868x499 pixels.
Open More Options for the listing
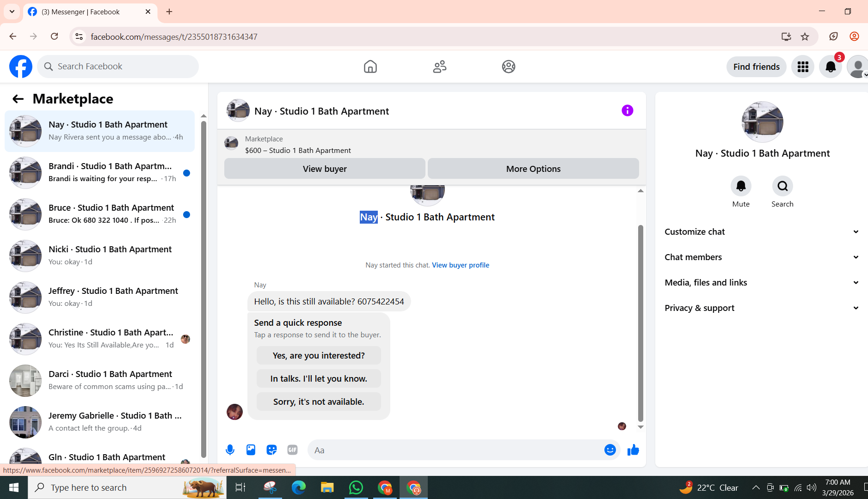coord(533,169)
